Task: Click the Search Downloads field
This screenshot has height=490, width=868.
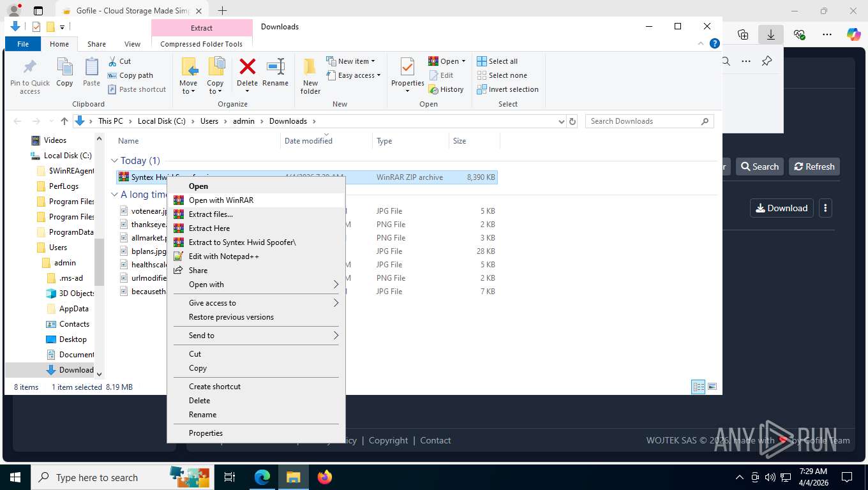Action: (649, 121)
